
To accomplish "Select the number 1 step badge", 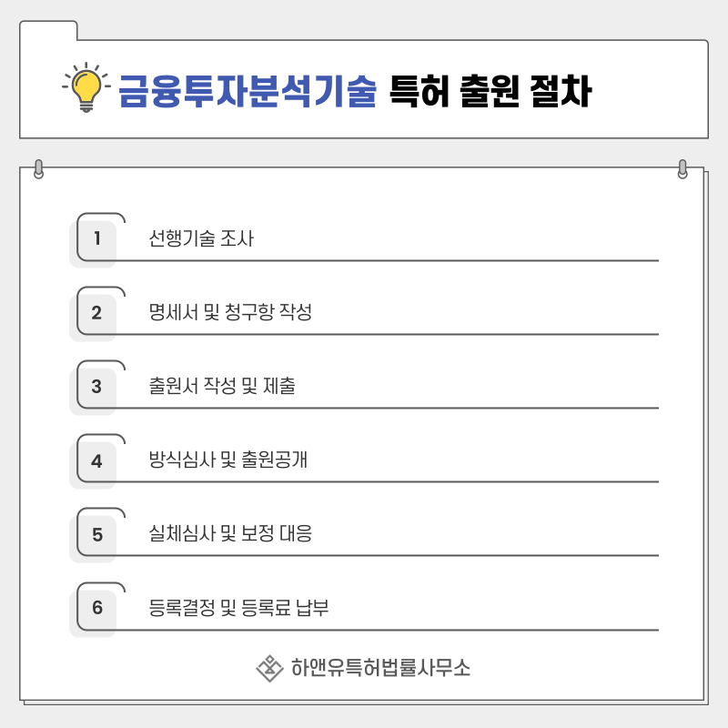I will point(97,238).
